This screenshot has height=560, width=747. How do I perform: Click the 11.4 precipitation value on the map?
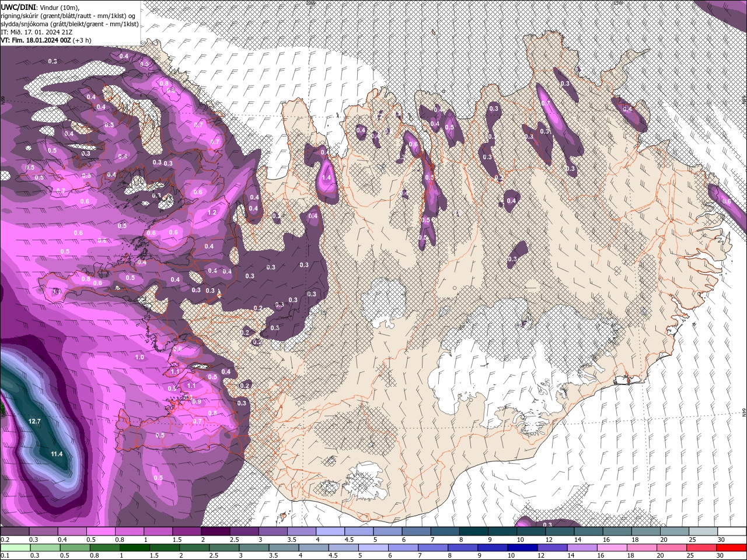click(57, 454)
